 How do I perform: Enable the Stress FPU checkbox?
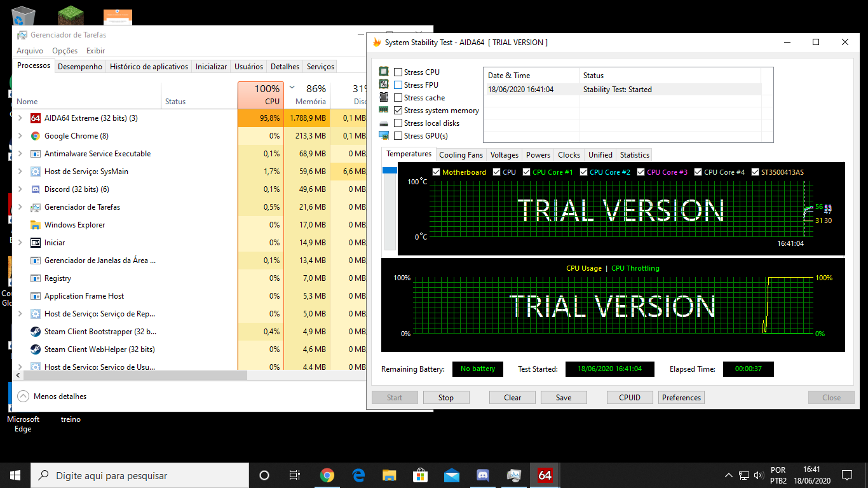398,85
